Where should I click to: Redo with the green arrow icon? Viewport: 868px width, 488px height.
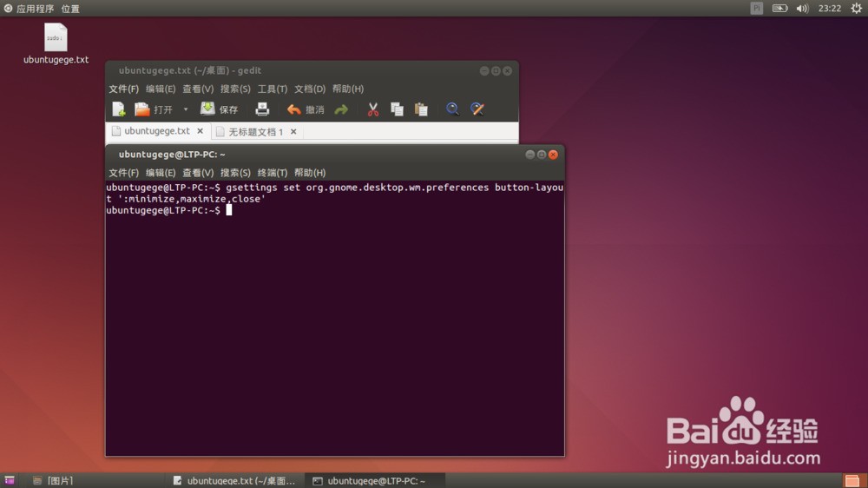pos(341,109)
